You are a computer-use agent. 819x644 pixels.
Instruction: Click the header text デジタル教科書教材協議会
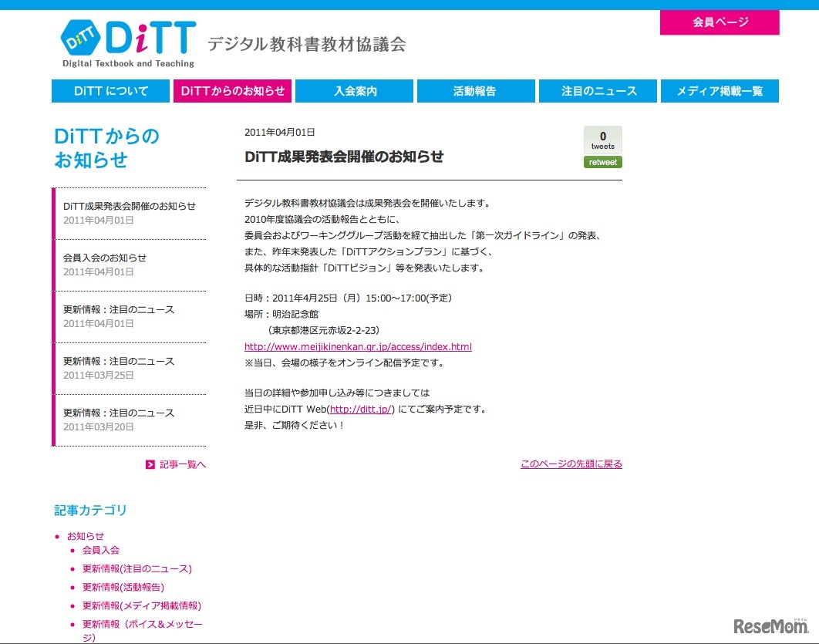coord(307,45)
